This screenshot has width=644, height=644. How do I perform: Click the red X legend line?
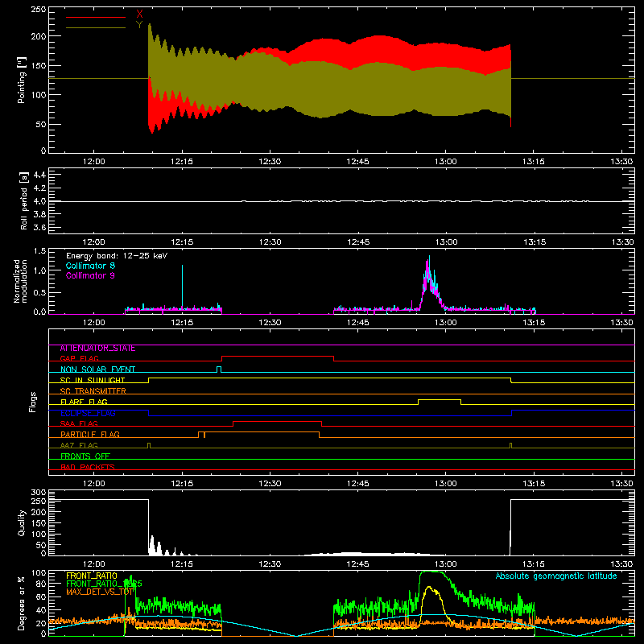pos(96,17)
